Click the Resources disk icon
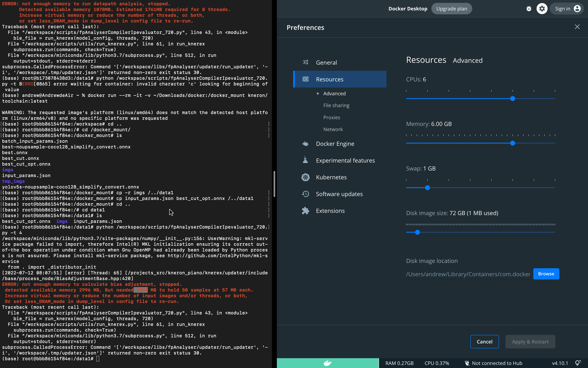 (305, 79)
